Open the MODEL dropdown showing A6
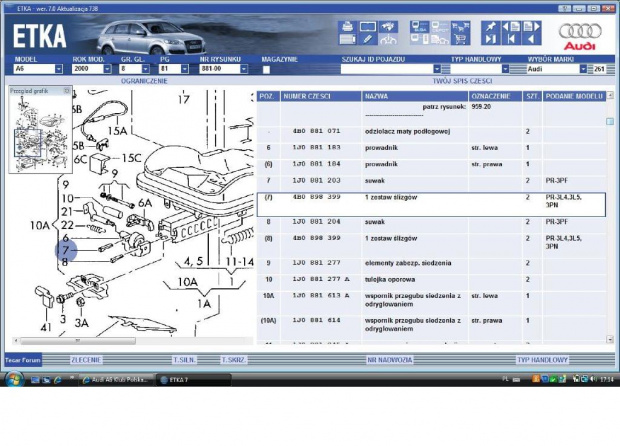This screenshot has height=446, width=620. tap(56, 69)
